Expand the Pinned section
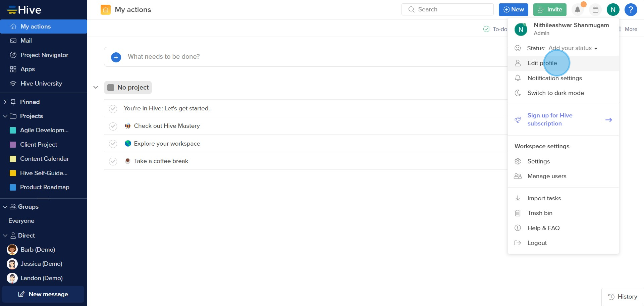644x306 pixels. pyautogui.click(x=5, y=102)
